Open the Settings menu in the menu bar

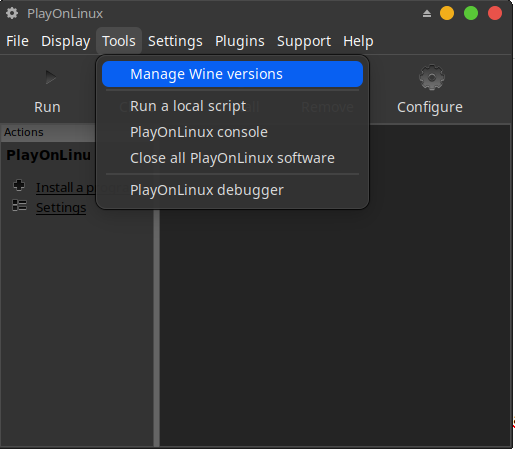(x=175, y=41)
